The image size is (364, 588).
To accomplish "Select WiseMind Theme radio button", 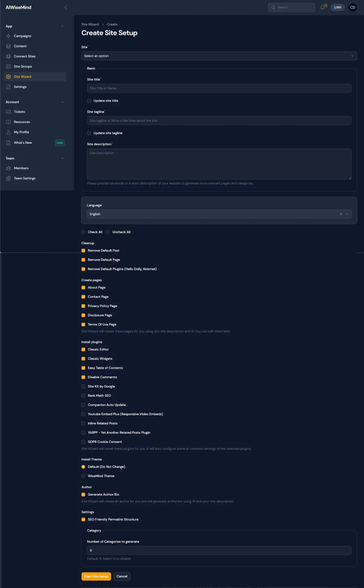I will click(83, 476).
